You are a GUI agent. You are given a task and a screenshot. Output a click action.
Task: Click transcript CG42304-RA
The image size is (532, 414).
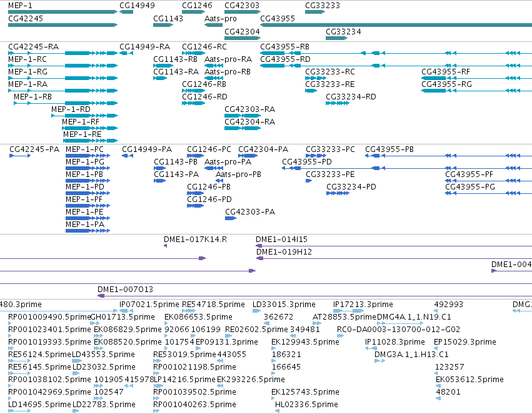click(x=243, y=128)
